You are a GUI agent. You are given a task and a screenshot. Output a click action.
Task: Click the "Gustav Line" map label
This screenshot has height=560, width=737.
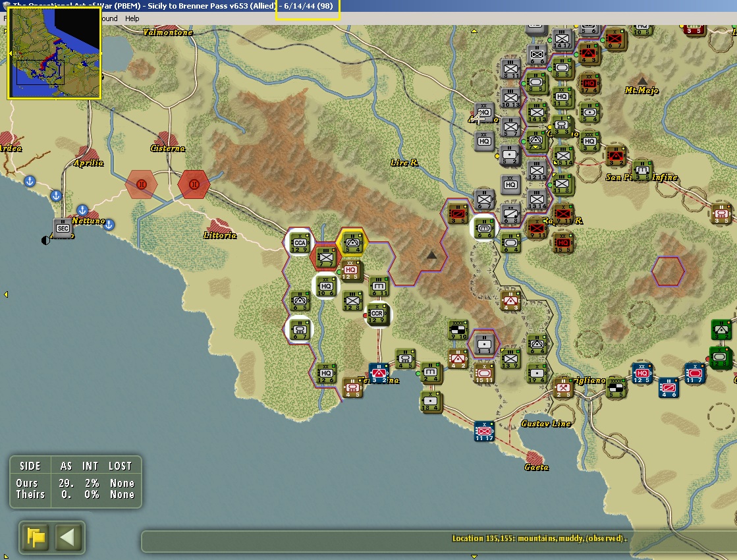click(x=546, y=424)
